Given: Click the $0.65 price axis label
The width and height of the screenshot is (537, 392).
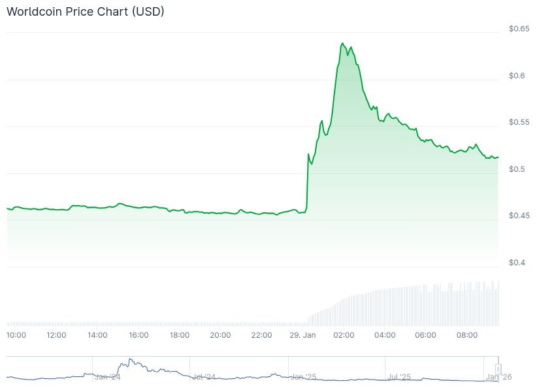Looking at the screenshot, I should point(519,29).
